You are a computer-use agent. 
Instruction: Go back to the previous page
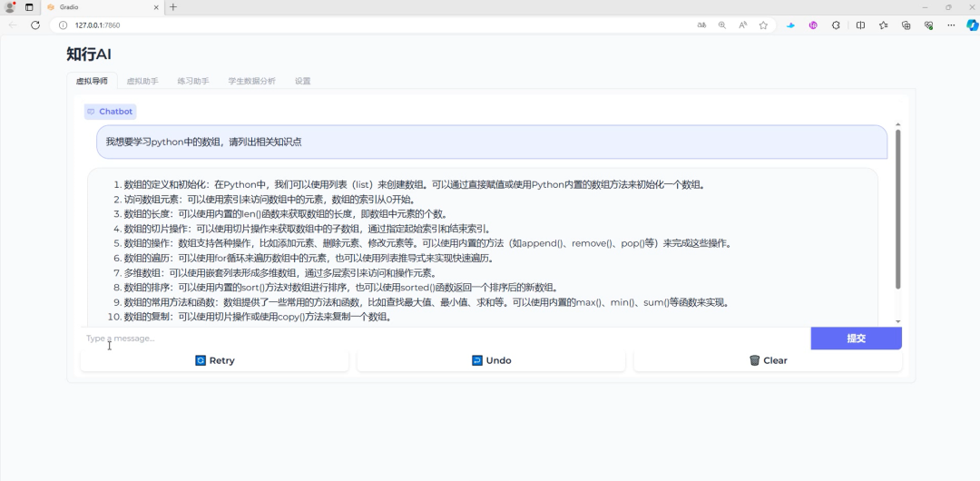tap(13, 25)
